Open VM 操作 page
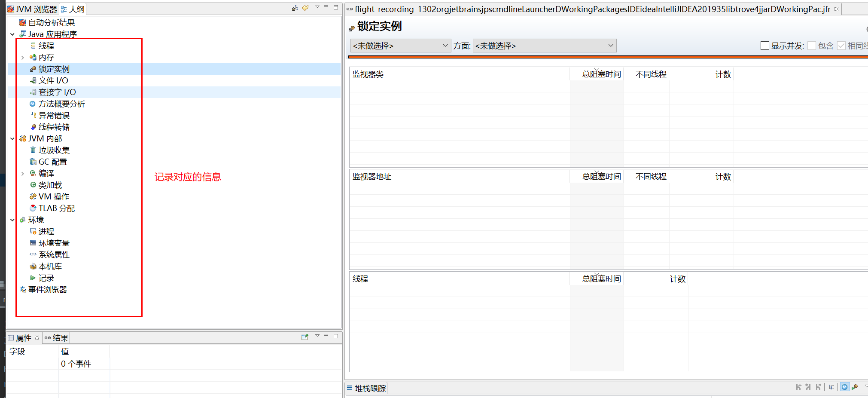 coord(54,196)
